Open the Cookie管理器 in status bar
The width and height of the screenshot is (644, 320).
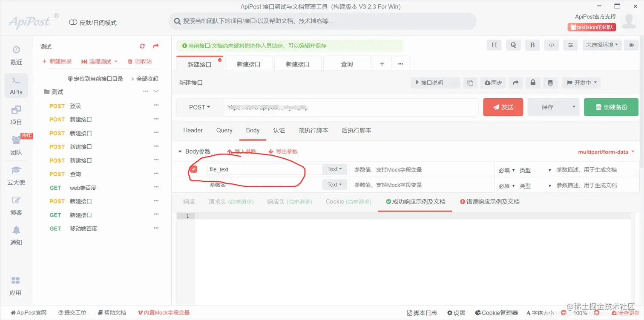pos(496,313)
